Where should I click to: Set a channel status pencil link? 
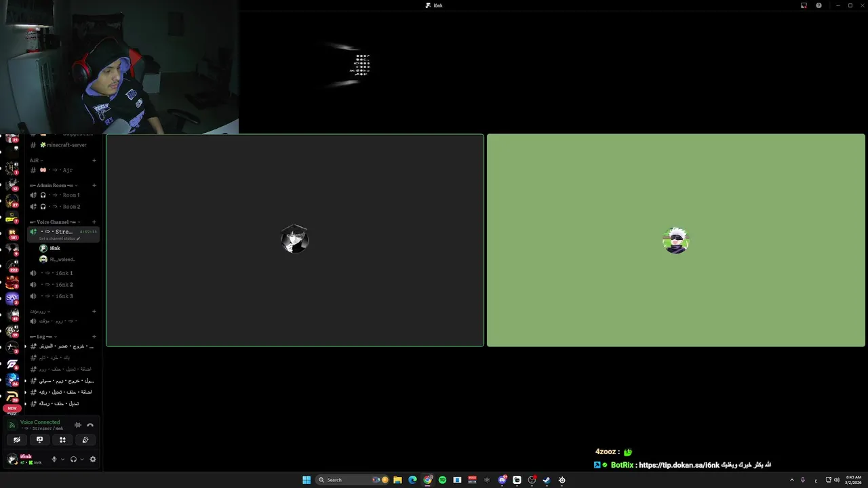click(x=60, y=239)
